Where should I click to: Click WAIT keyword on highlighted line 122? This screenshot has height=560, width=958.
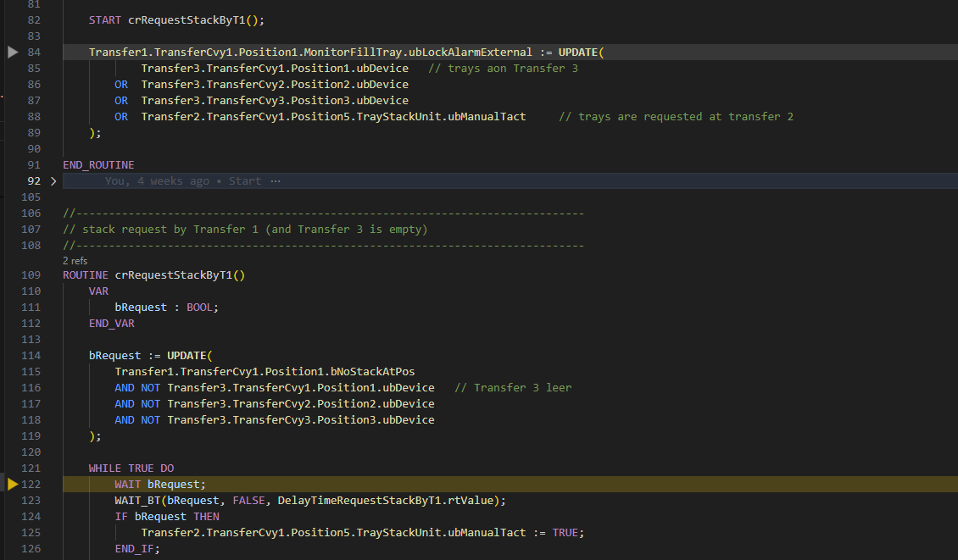click(x=128, y=485)
